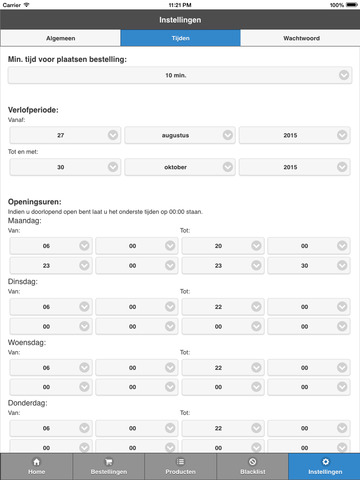The width and height of the screenshot is (360, 480).
Task: Select the Tijden tab
Action: (180, 38)
